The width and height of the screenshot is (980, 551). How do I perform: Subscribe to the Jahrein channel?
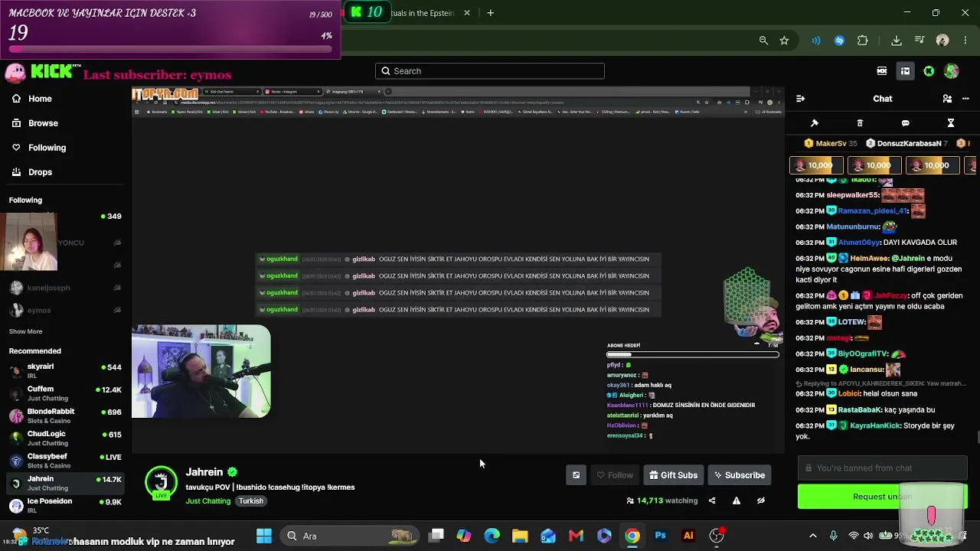pyautogui.click(x=740, y=475)
